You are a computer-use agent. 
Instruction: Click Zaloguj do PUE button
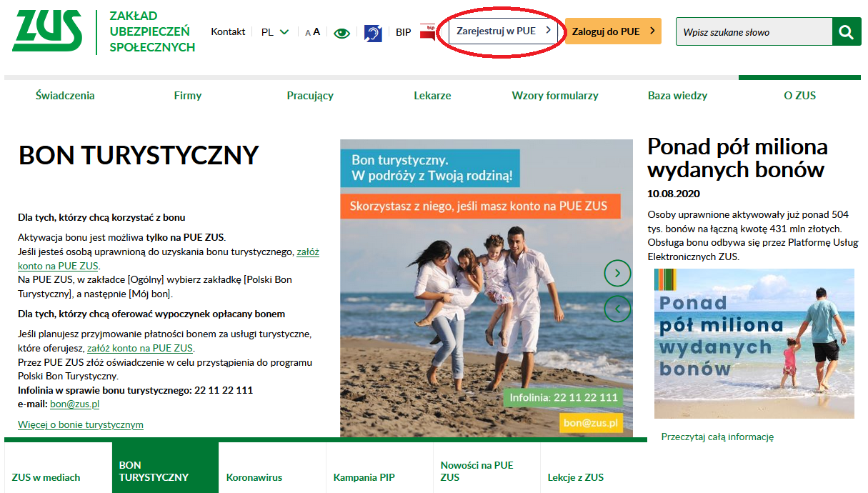pyautogui.click(x=613, y=31)
